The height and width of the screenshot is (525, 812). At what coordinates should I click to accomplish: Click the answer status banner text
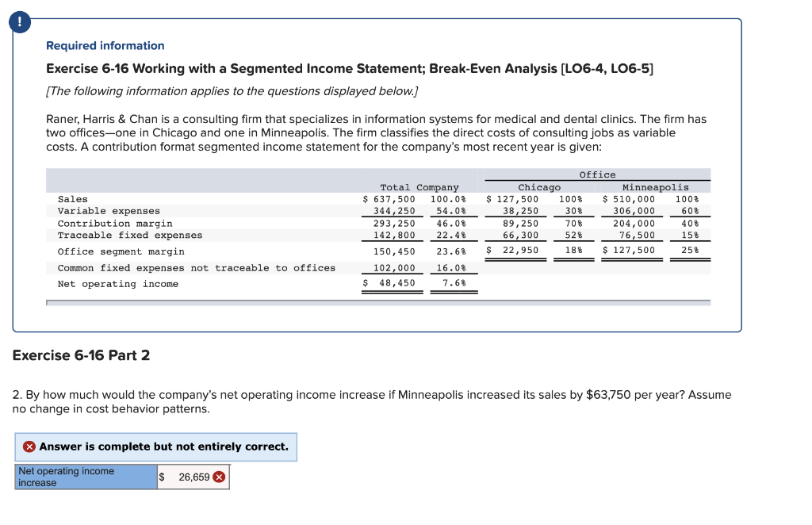click(x=156, y=446)
